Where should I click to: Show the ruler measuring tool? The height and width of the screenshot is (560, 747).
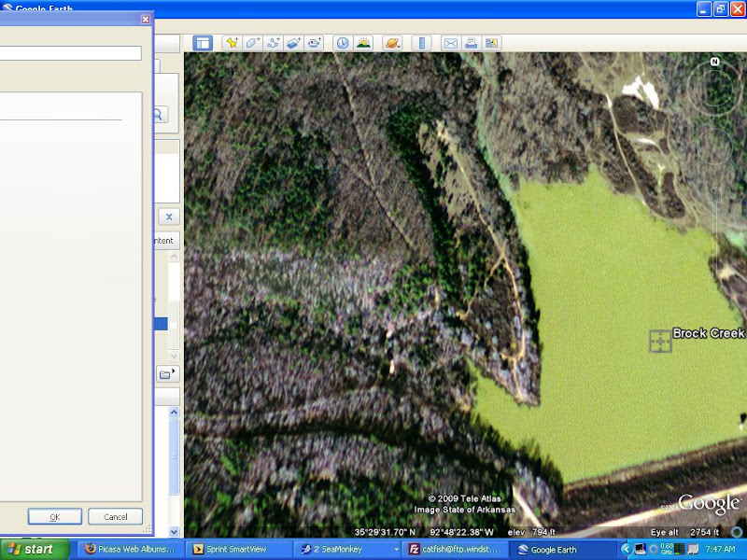pyautogui.click(x=420, y=43)
